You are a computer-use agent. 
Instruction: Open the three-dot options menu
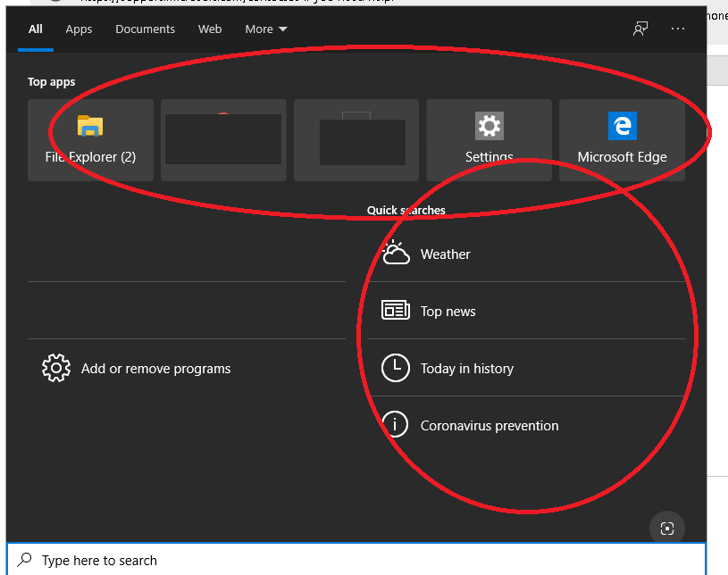point(678,29)
